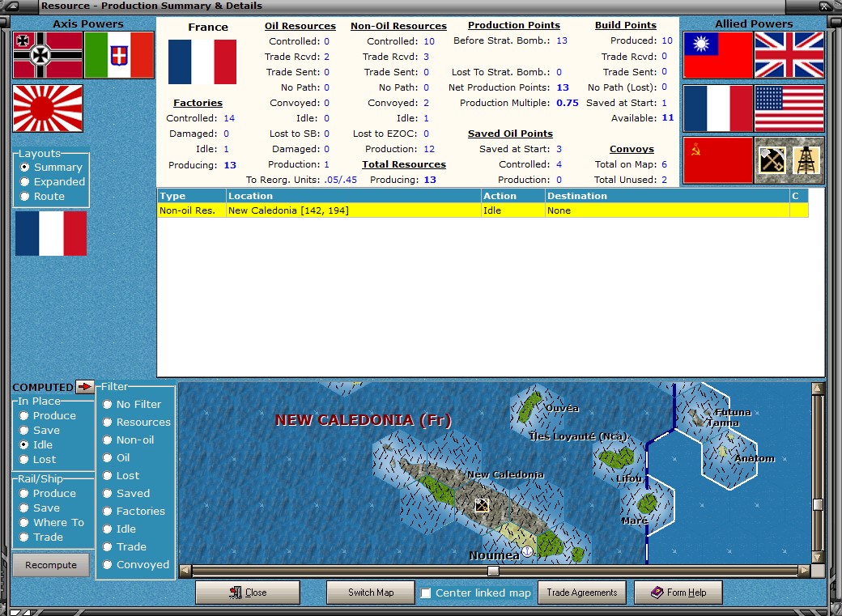Select Rail/Ship Trade radio button

(23, 537)
